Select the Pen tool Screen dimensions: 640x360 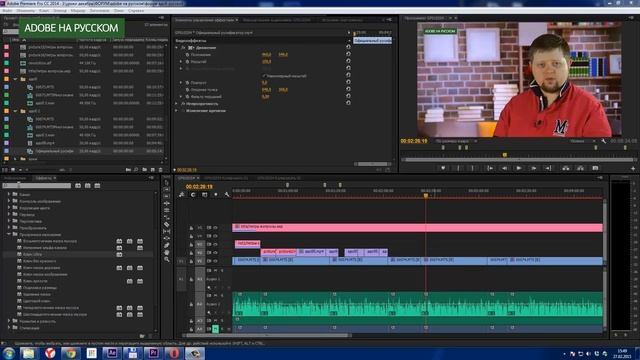pos(167,245)
